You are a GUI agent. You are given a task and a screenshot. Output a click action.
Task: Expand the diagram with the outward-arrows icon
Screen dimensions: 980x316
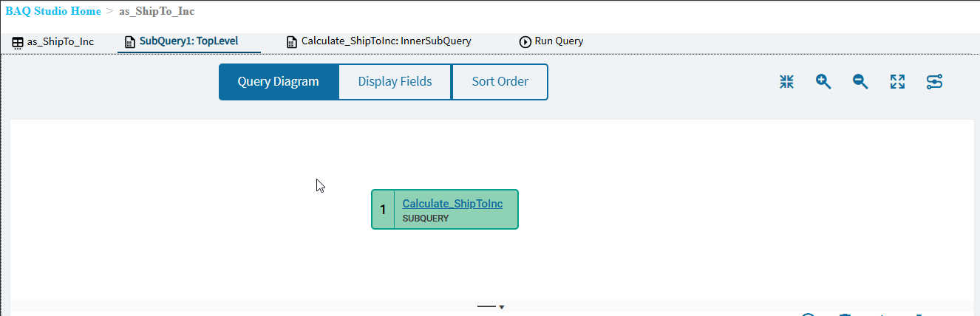click(x=897, y=82)
